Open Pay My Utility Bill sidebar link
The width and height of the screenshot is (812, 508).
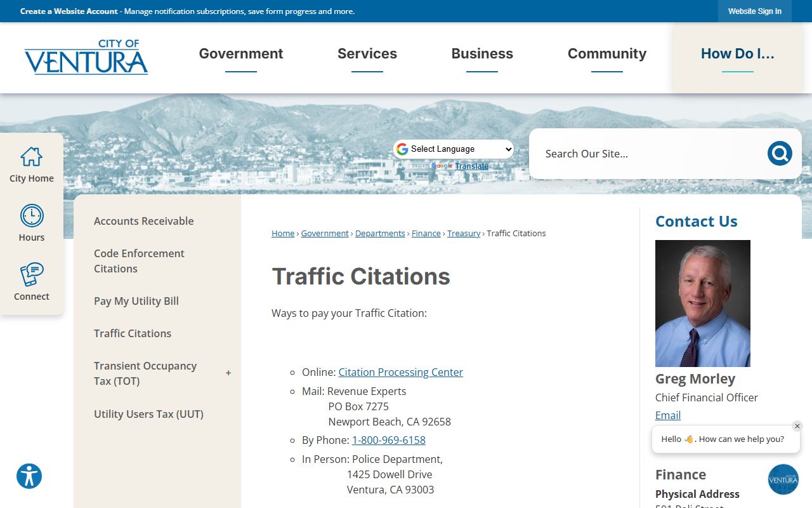(x=136, y=301)
